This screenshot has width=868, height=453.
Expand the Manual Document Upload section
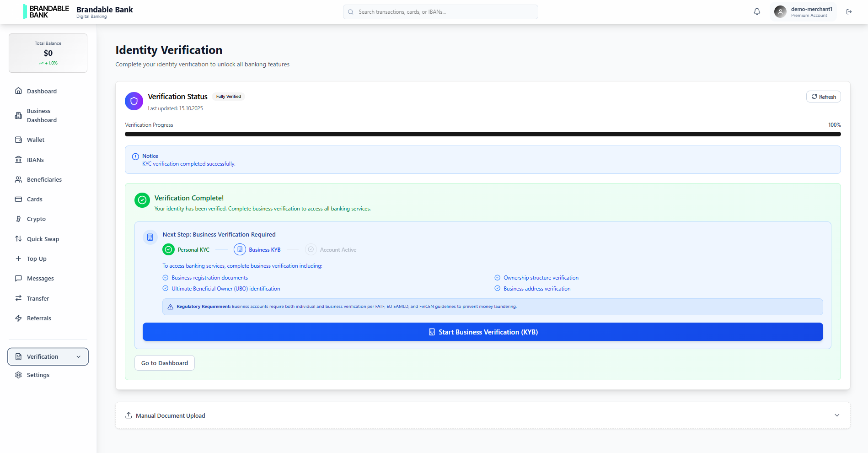point(837,415)
